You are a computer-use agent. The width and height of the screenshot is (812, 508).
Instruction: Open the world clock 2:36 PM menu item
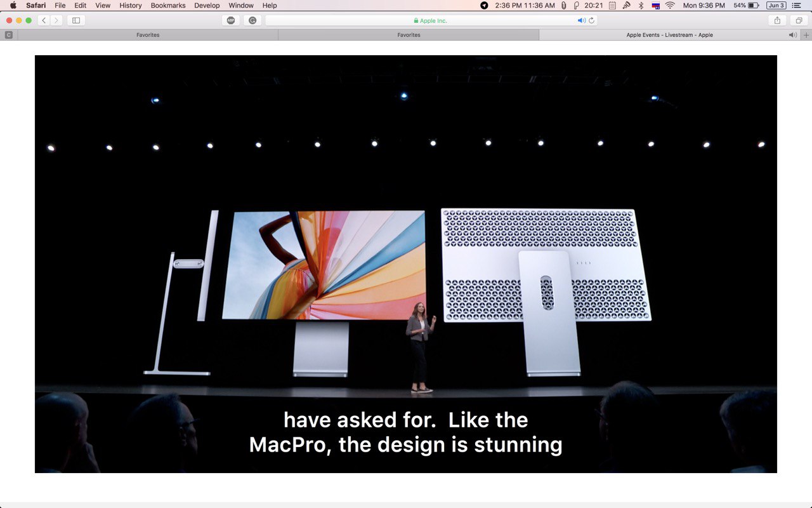coord(525,5)
